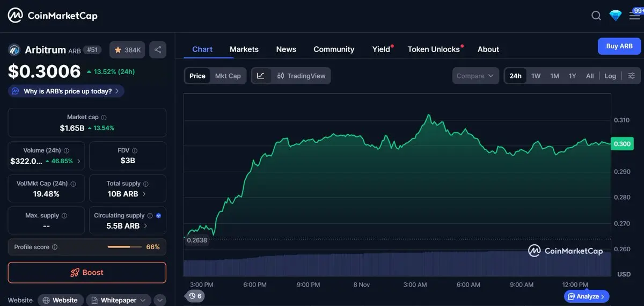Click the 19.48% Vol/Mkt Cap value
The height and width of the screenshot is (306, 644).
pyautogui.click(x=46, y=194)
